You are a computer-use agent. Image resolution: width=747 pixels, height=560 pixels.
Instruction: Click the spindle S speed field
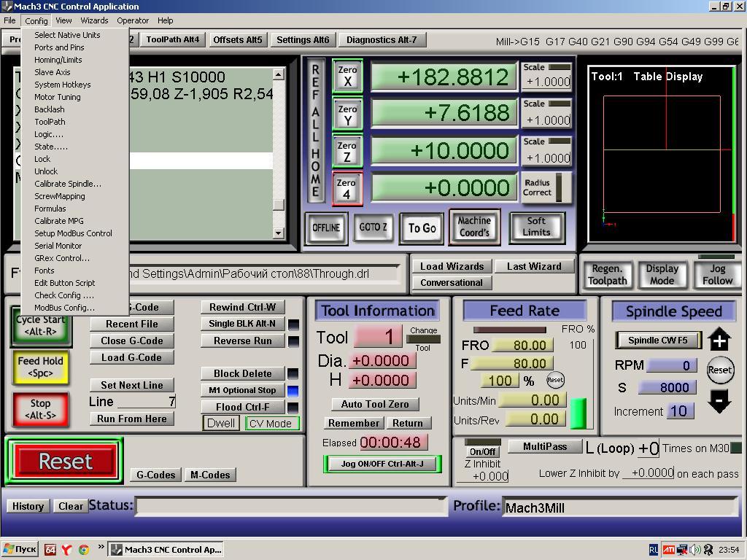click(x=667, y=387)
